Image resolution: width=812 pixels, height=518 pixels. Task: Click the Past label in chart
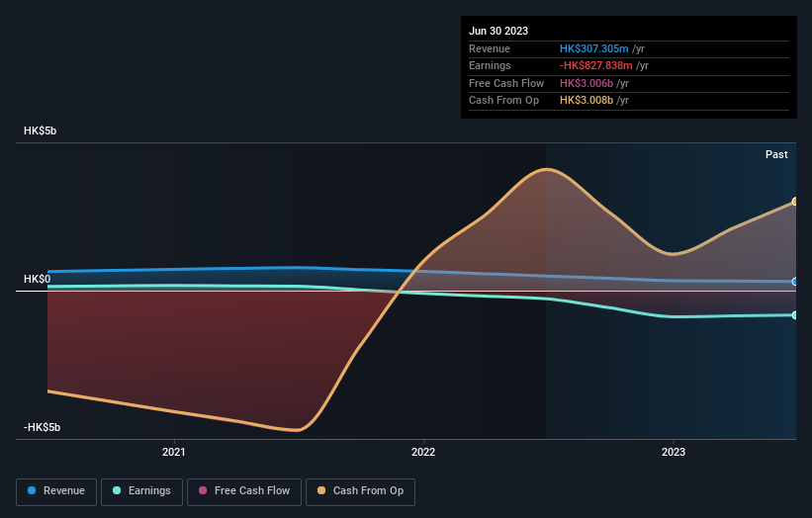coord(776,154)
